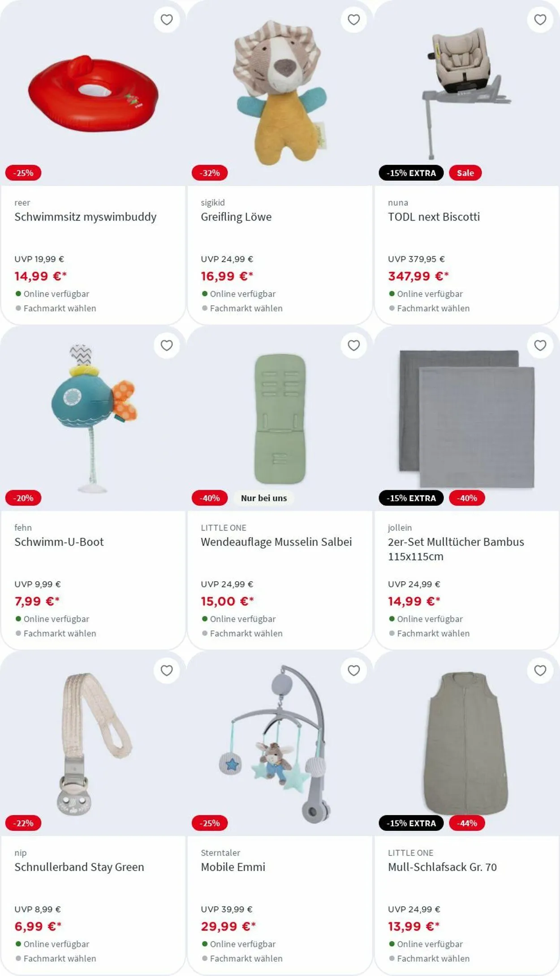The width and height of the screenshot is (560, 976).
Task: Save Mulltücher Bambus set with heart icon
Action: click(540, 345)
